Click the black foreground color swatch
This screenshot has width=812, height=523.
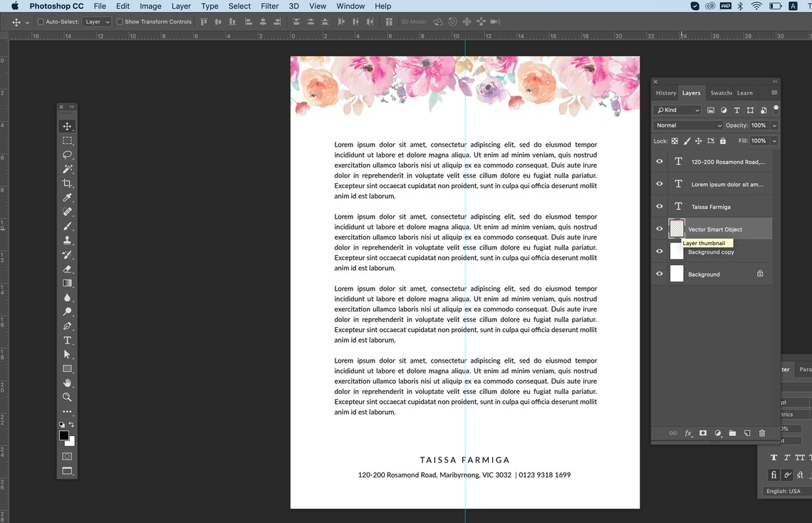(x=63, y=435)
